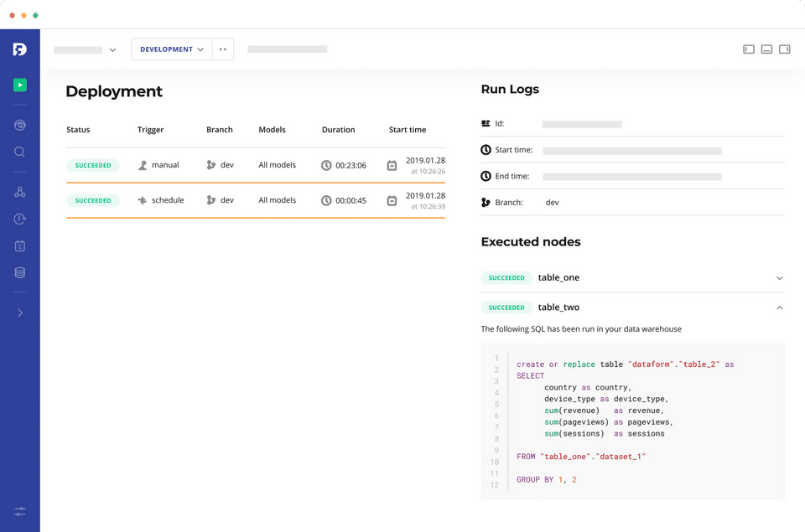Click the 00:00:45 duration value
The width and height of the screenshot is (805, 532).
coord(351,200)
